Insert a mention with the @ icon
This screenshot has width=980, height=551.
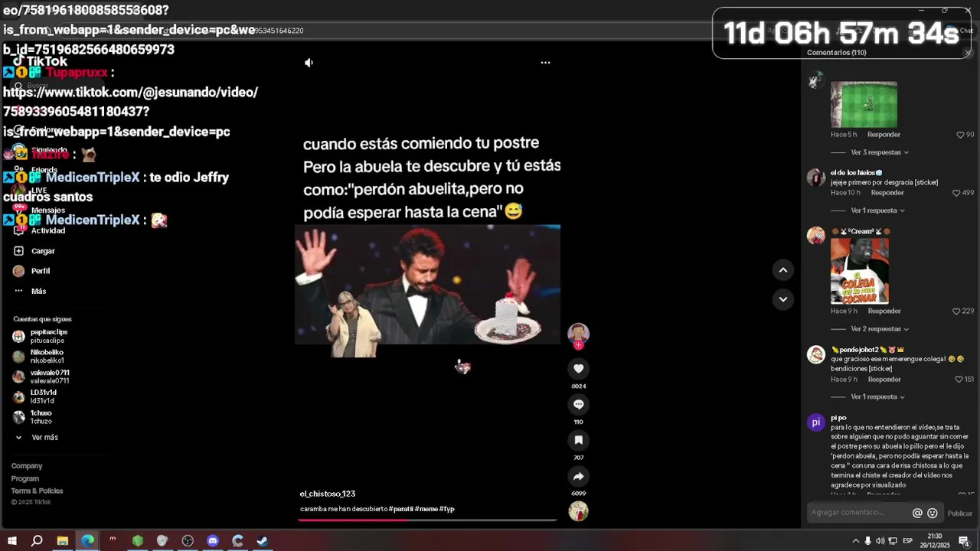coord(917,514)
